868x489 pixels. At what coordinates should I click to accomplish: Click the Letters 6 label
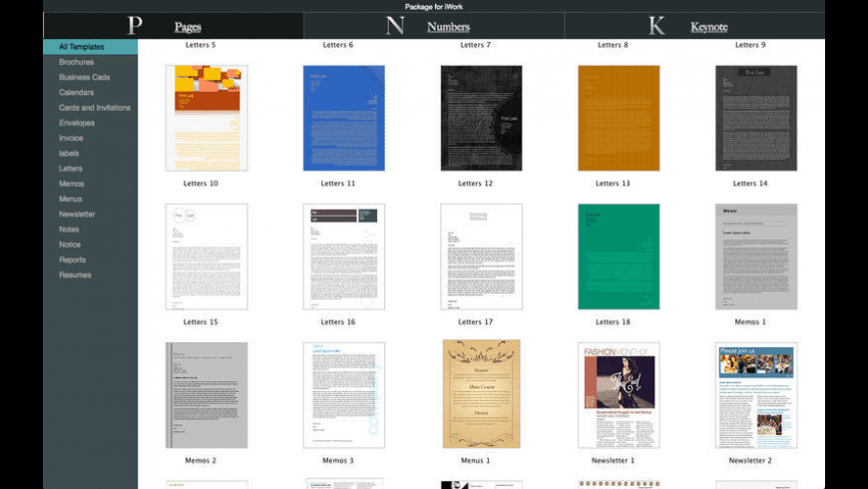(x=337, y=45)
